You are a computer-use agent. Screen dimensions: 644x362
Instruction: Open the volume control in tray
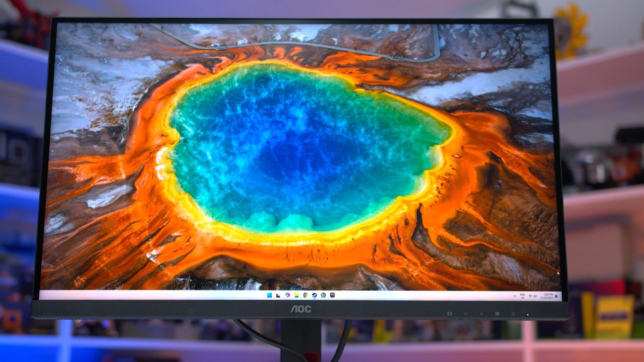(x=535, y=296)
